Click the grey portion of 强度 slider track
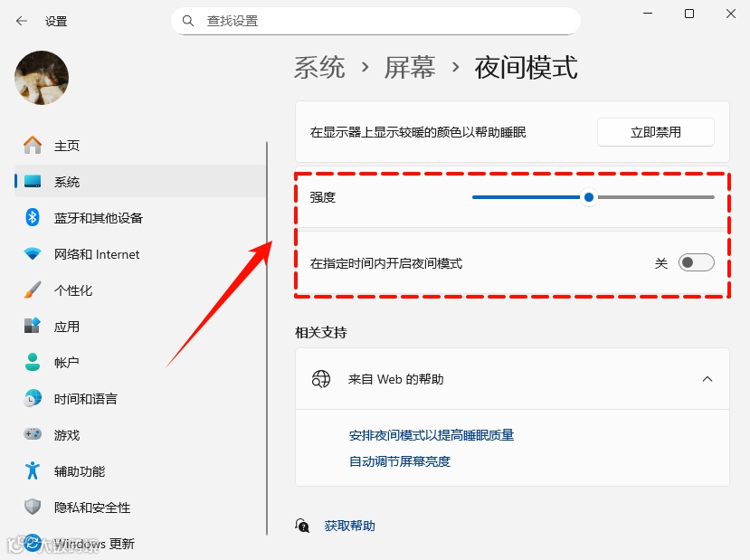 click(x=656, y=197)
